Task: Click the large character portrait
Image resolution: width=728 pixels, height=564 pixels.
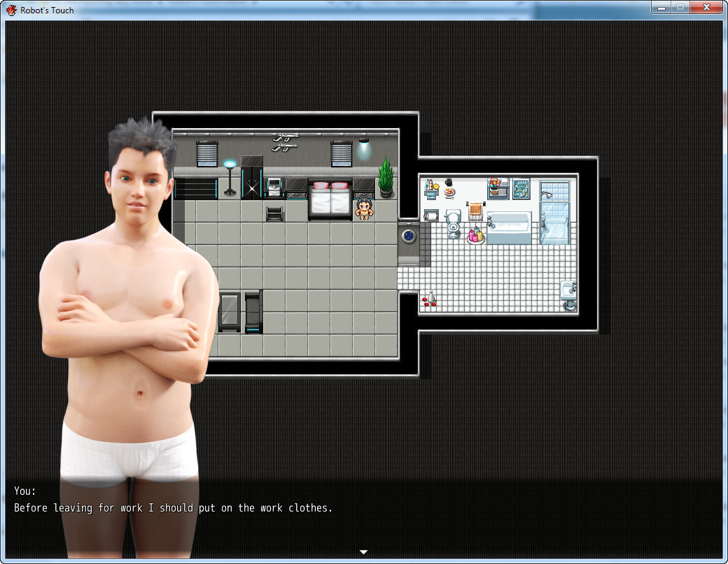Action: (129, 337)
